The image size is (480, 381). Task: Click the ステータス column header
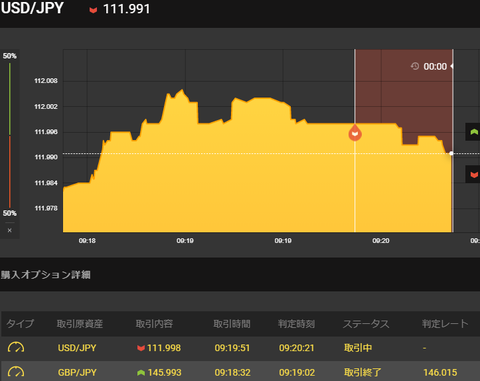[366, 324]
